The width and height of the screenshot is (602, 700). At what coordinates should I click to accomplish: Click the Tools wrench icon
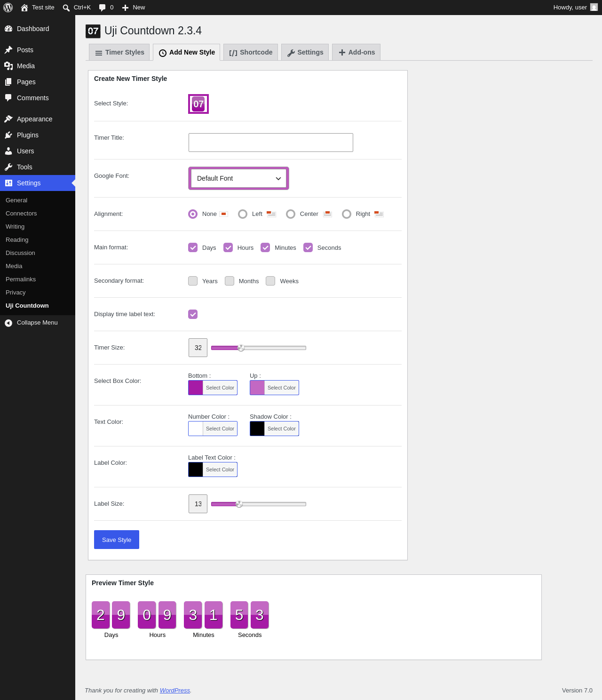[x=8, y=167]
